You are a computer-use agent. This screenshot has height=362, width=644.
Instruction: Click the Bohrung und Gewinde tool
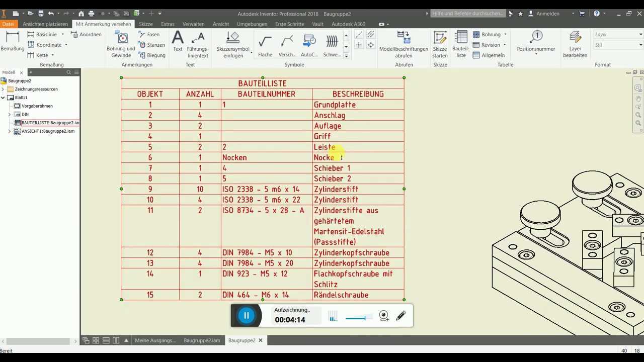[121, 44]
